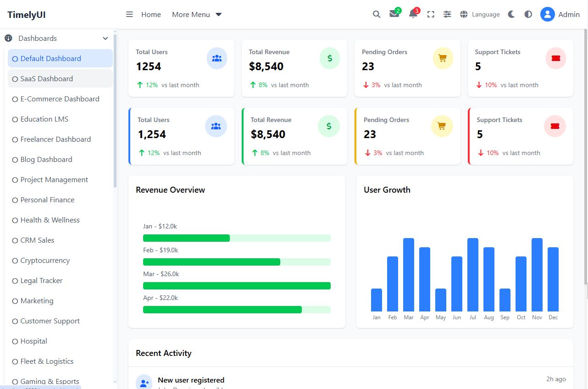Open E-Commerce Dashboard from the sidebar
The width and height of the screenshot is (588, 389).
(60, 99)
